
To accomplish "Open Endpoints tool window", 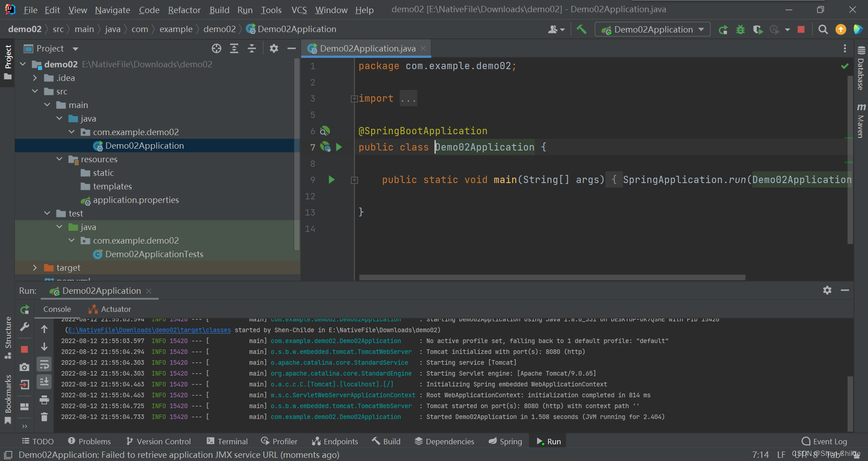I will point(335,442).
